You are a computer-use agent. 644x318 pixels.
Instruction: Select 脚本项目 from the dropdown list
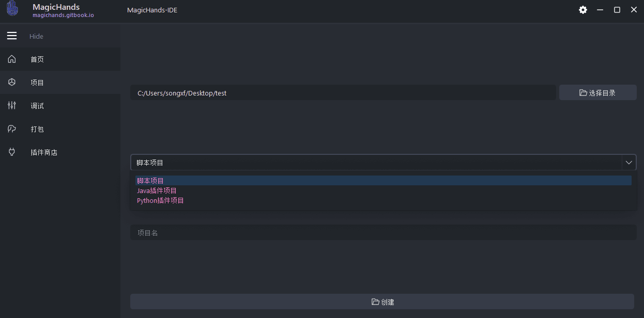click(150, 181)
